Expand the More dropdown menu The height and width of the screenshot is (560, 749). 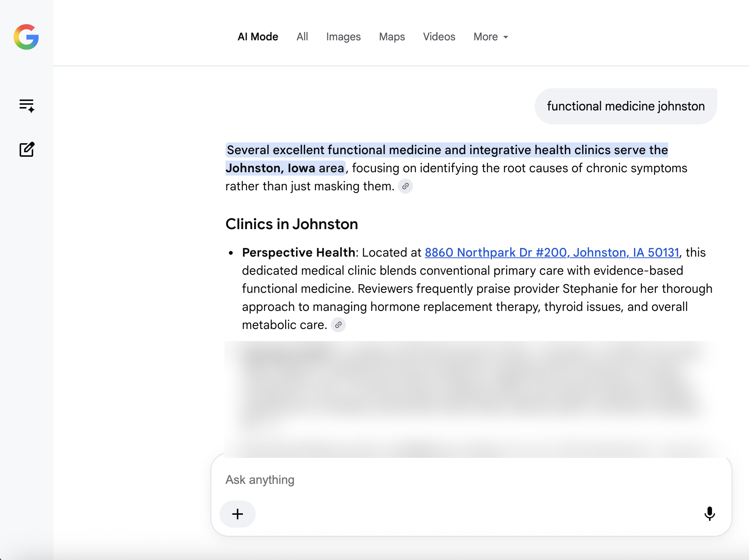(x=491, y=37)
